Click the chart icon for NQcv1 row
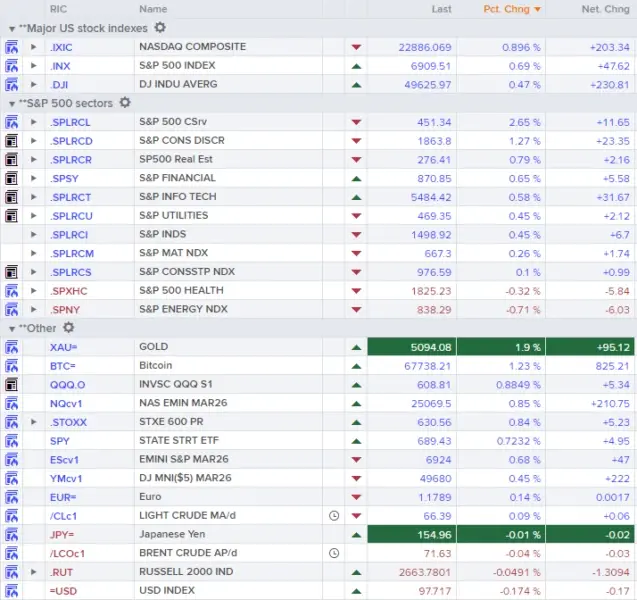 11,403
